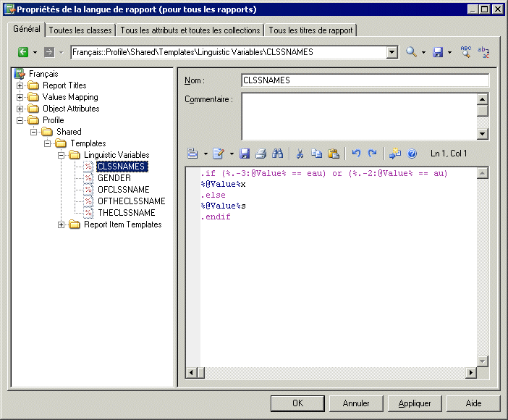The image size is (508, 420).
Task: Select the Français root node
Action: [43, 74]
